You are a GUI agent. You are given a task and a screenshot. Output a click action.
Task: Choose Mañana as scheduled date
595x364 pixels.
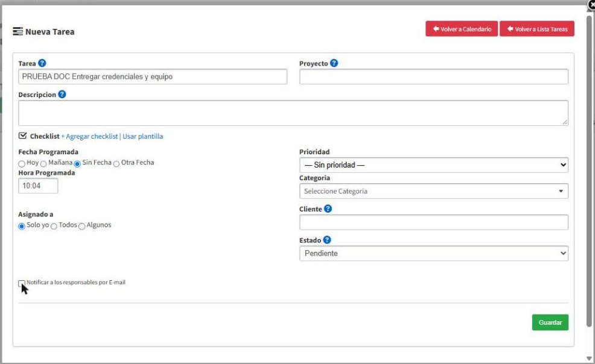(43, 164)
